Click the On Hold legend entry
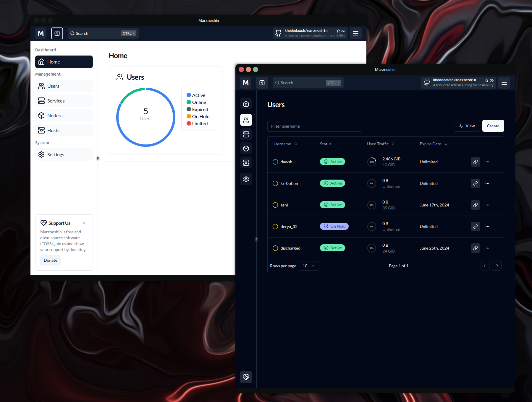Image resolution: width=532 pixels, height=402 pixels. (198, 116)
